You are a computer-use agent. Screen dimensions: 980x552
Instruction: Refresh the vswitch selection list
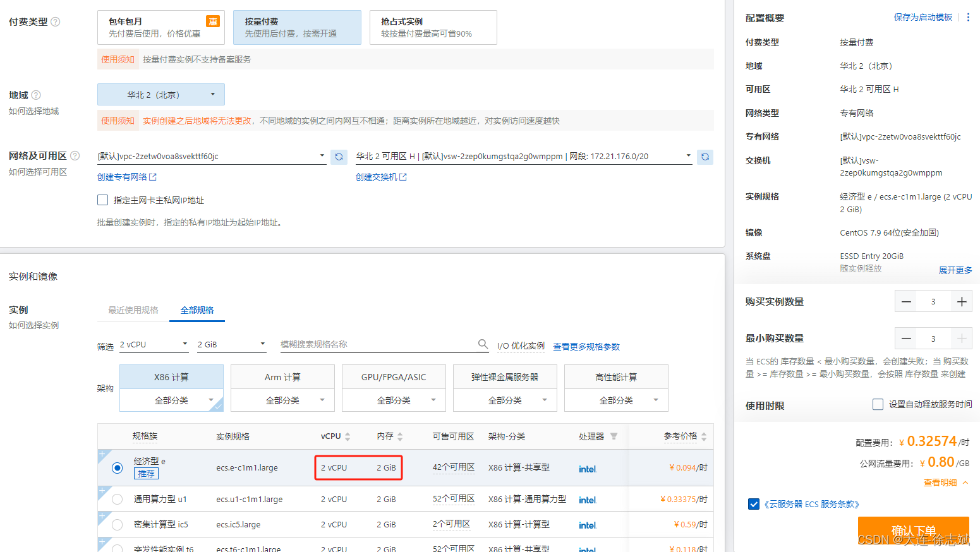pyautogui.click(x=705, y=156)
